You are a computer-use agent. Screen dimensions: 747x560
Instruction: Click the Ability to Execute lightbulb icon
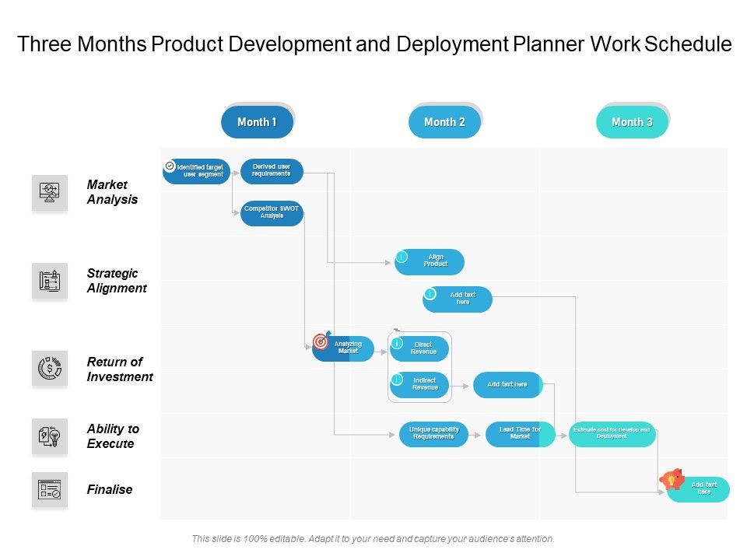coord(50,436)
